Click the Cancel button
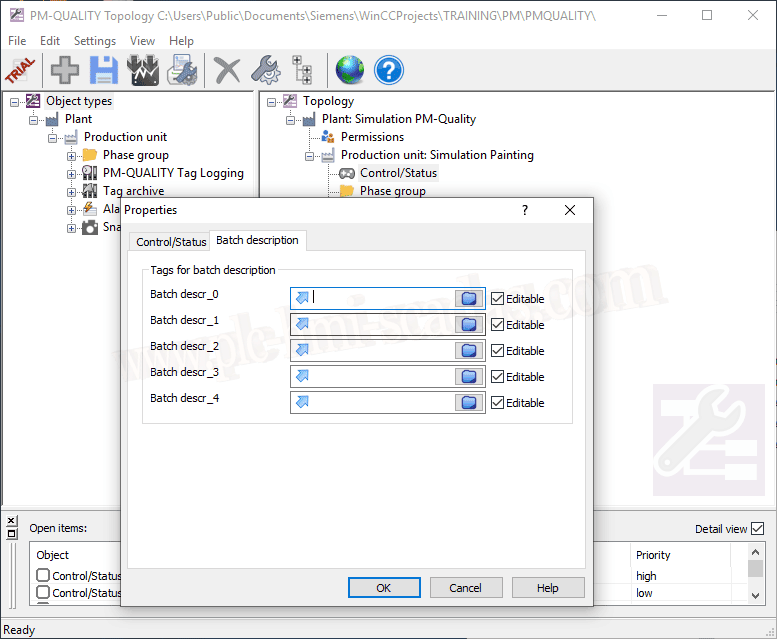The width and height of the screenshot is (777, 639). pyautogui.click(x=465, y=588)
